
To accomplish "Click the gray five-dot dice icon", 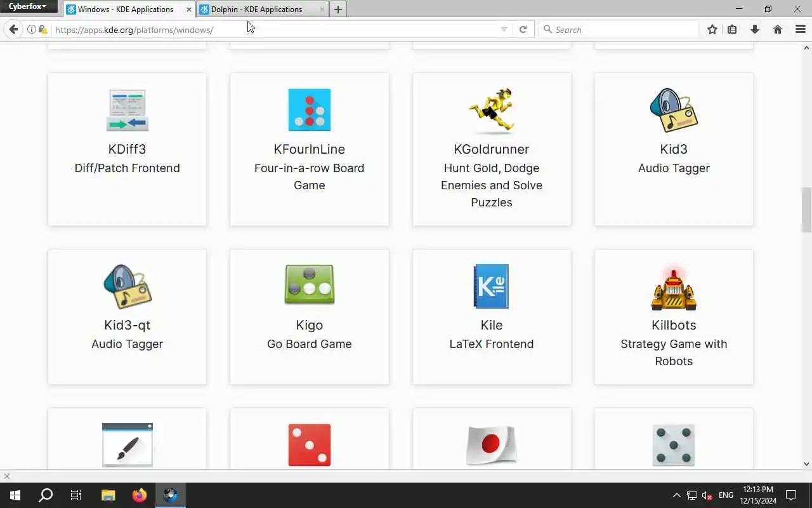I will click(x=674, y=445).
